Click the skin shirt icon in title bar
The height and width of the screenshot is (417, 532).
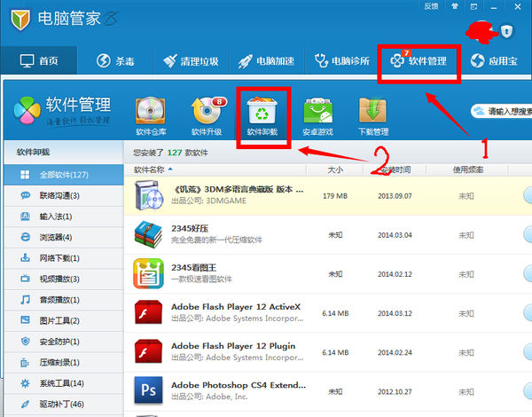click(x=455, y=6)
